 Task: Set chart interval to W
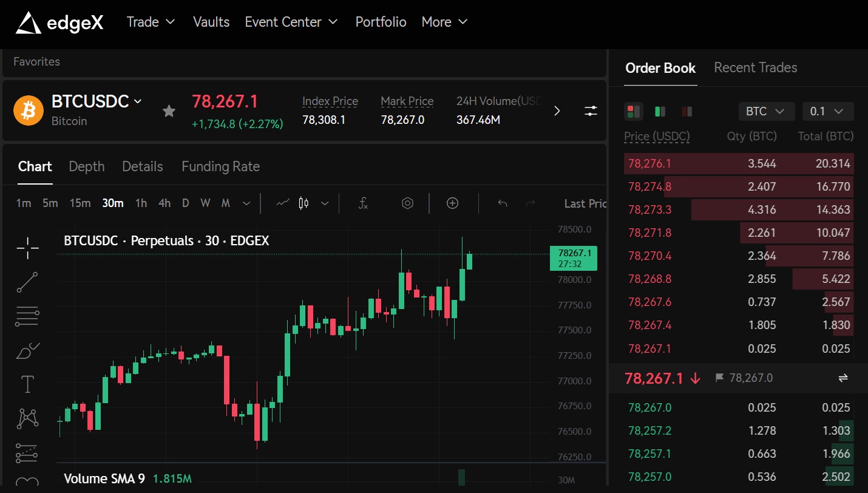205,203
